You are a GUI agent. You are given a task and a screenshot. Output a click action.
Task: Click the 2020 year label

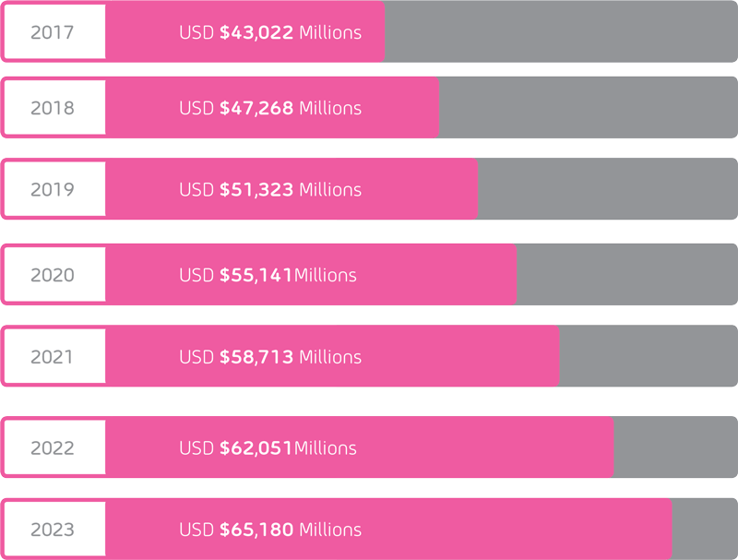53,275
